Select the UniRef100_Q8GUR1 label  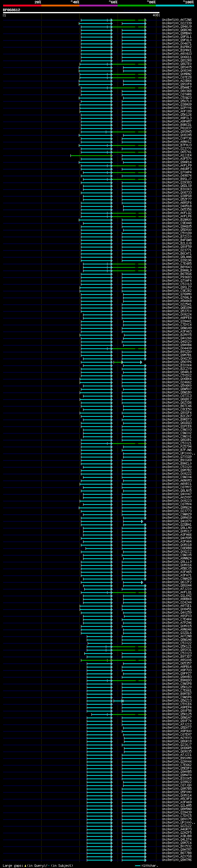coord(177,440)
